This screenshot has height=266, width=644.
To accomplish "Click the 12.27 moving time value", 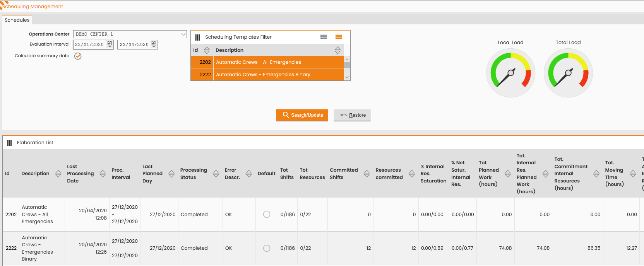I will [632, 248].
